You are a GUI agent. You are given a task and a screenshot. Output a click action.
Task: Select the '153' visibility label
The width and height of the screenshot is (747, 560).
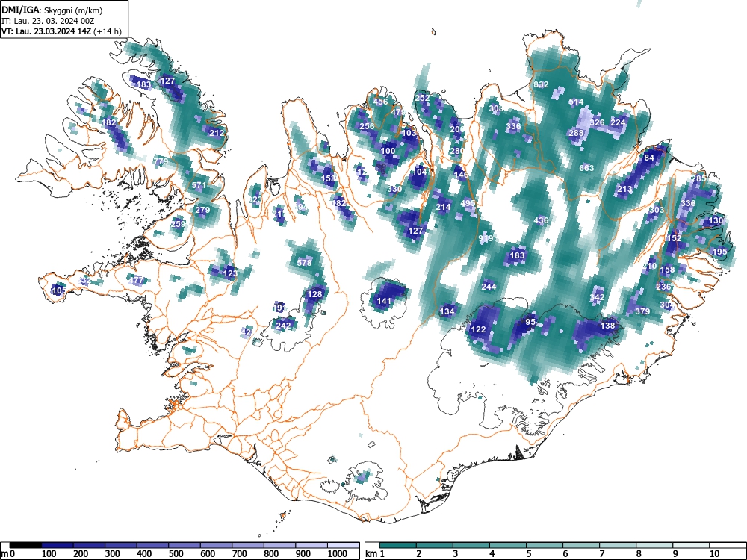pos(328,178)
